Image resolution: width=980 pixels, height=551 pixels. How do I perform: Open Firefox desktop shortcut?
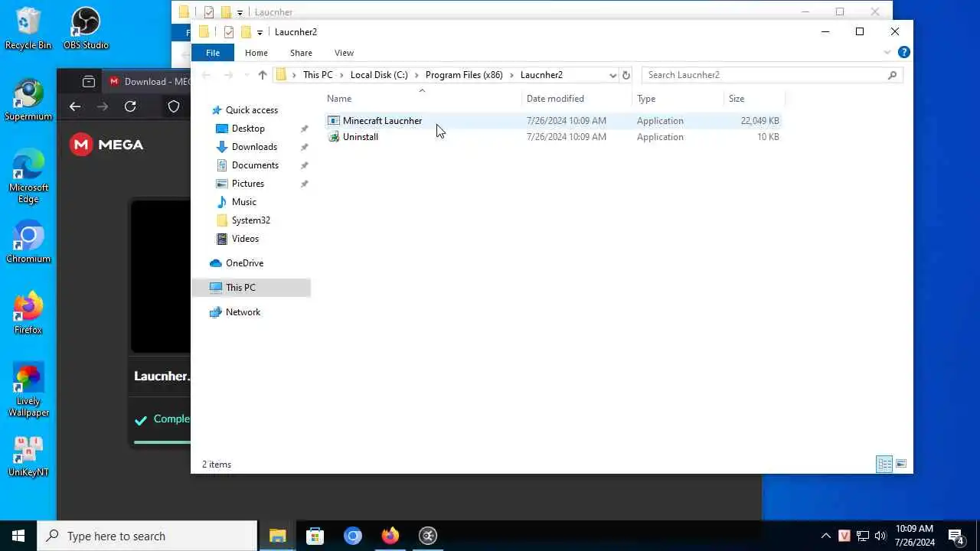pos(28,313)
